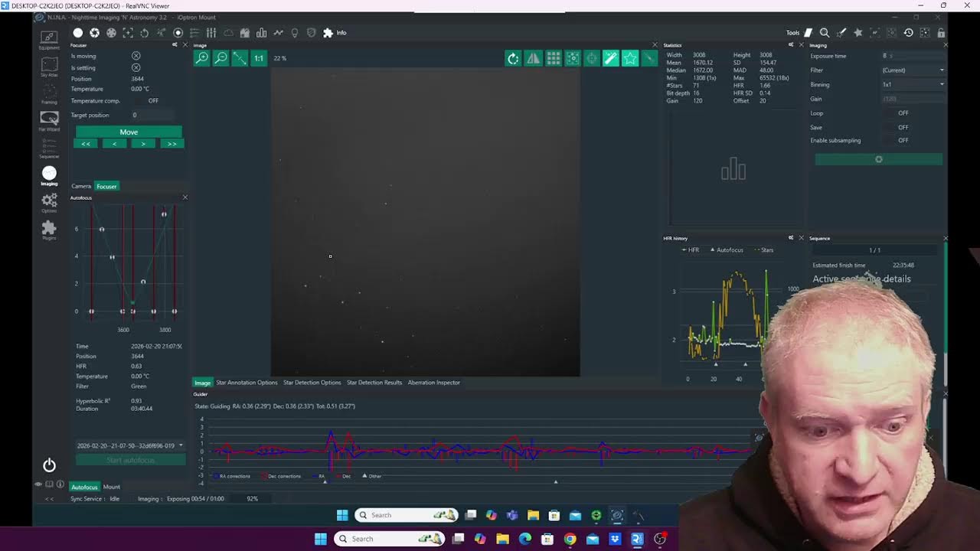The width and height of the screenshot is (980, 551).
Task: Click the flip image icon
Action: click(533, 58)
